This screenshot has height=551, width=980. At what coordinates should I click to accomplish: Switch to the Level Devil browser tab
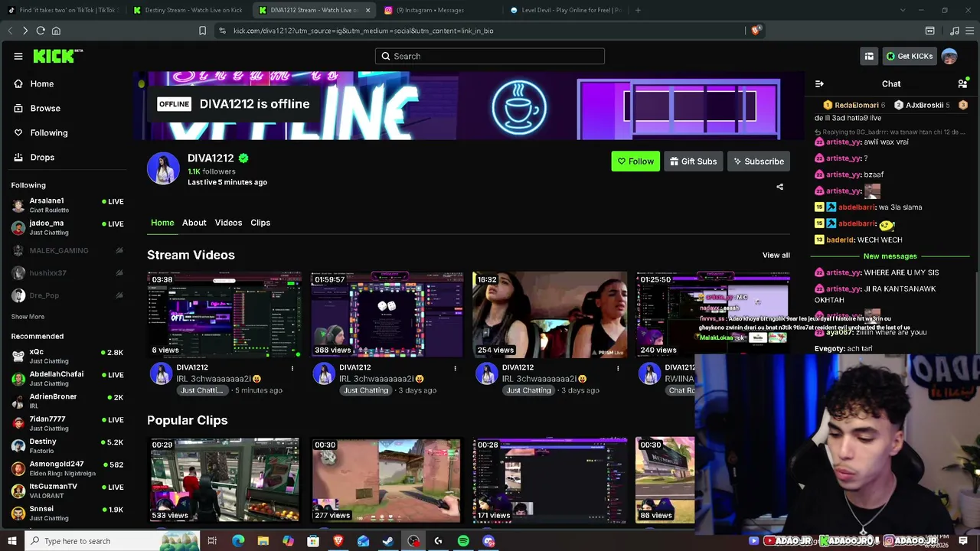point(565,10)
